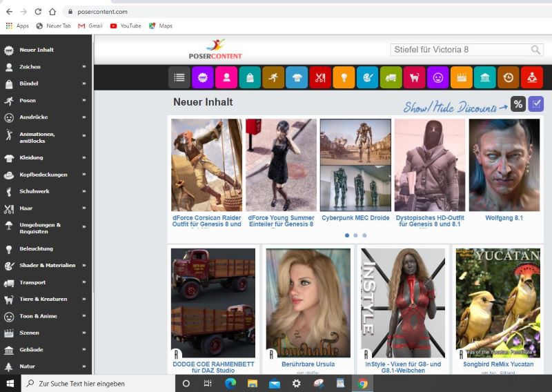
Task: Expand the Haar submenu arrow
Action: tap(84, 208)
